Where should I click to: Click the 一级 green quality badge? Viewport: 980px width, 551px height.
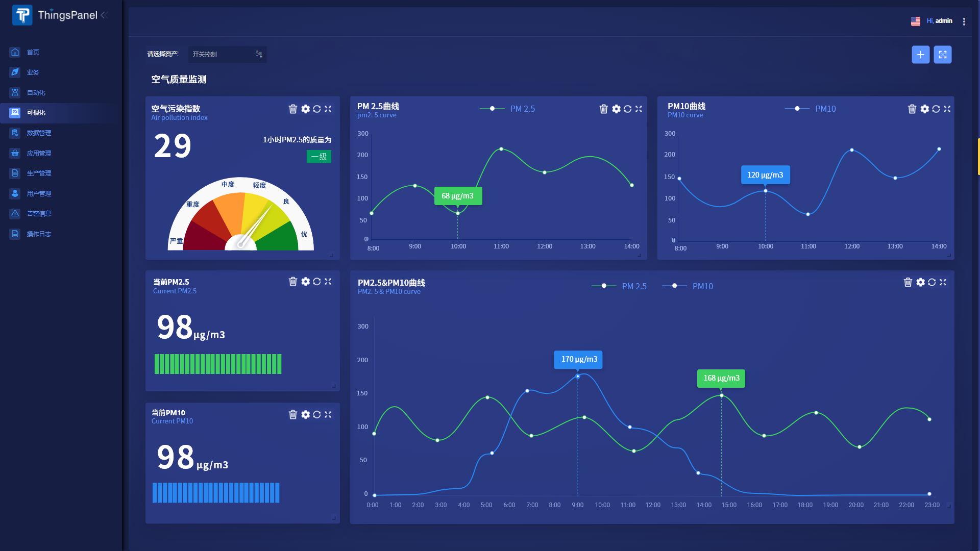pos(319,157)
